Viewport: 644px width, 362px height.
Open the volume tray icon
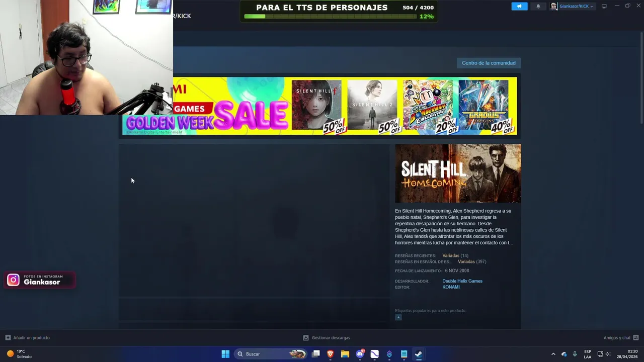[608, 354]
